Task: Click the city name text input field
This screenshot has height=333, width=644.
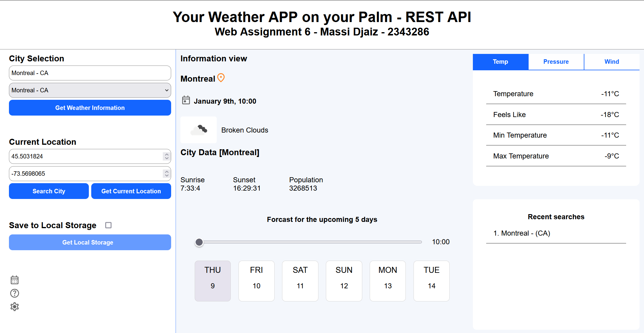Action: coord(90,73)
